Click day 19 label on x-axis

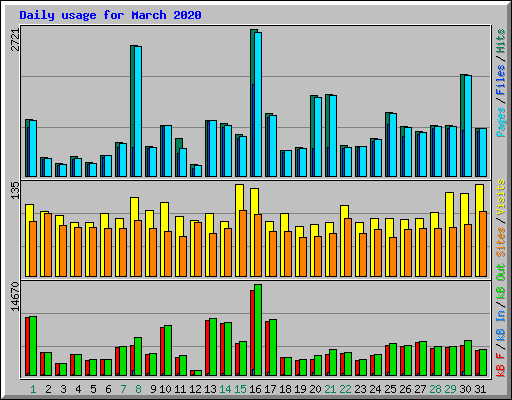(300, 389)
